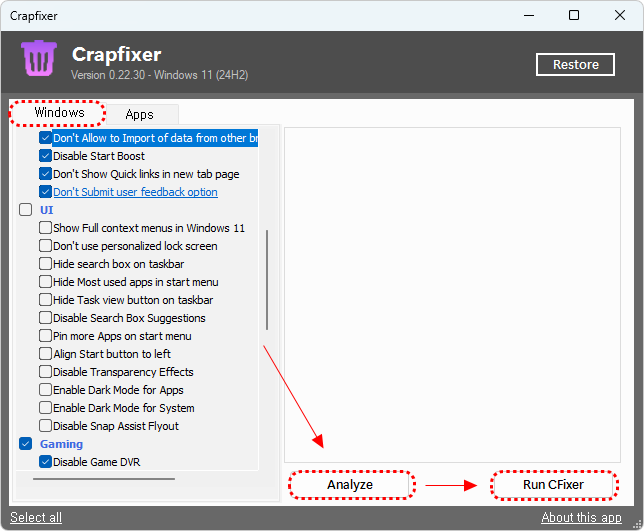Uncheck Disable Game DVR checkbox
Screen dimensions: 644x531
pos(45,462)
